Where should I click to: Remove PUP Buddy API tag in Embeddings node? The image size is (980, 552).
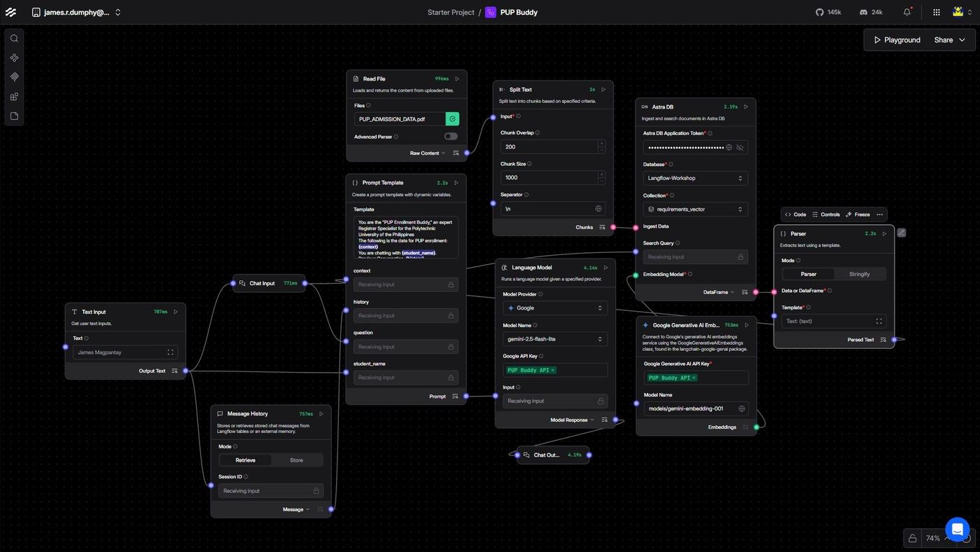[694, 378]
